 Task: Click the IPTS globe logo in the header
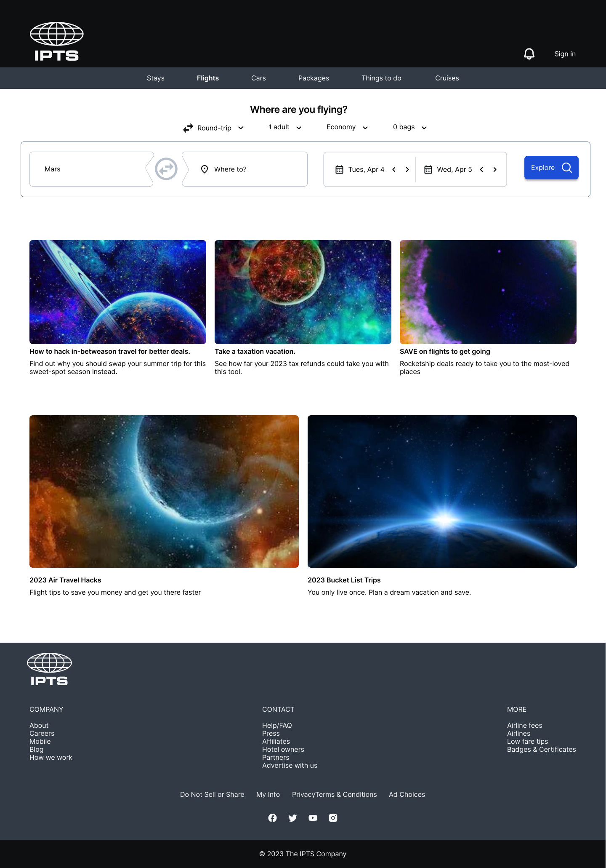[57, 42]
